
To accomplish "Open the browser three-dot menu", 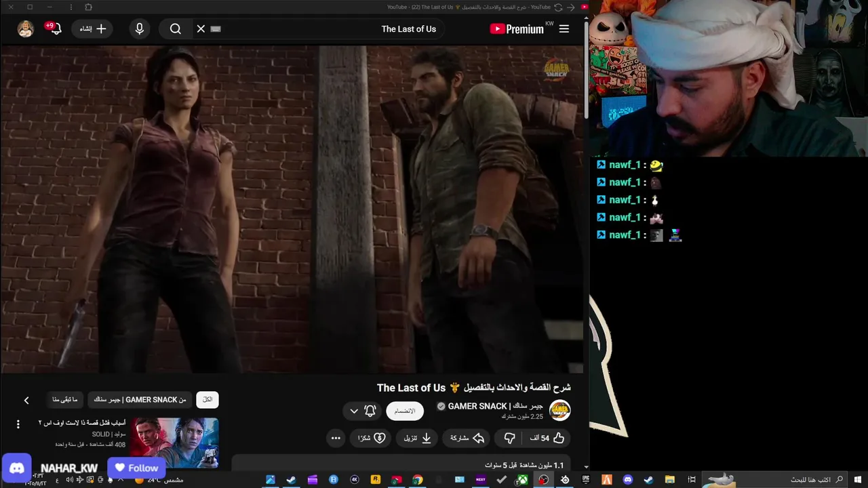I will coord(71,7).
